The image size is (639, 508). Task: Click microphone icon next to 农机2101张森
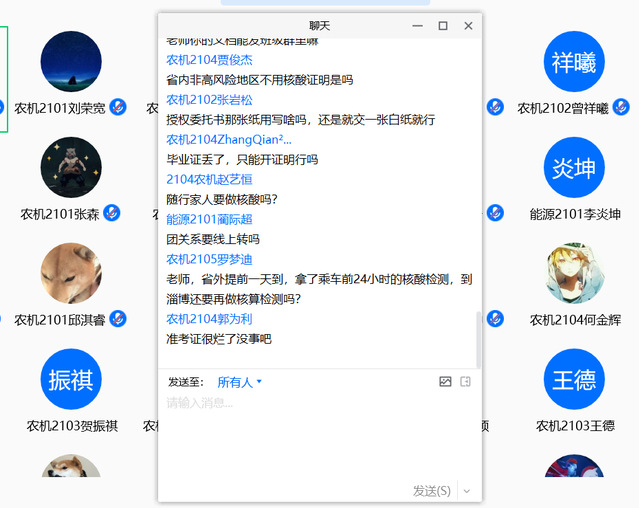coord(112,213)
